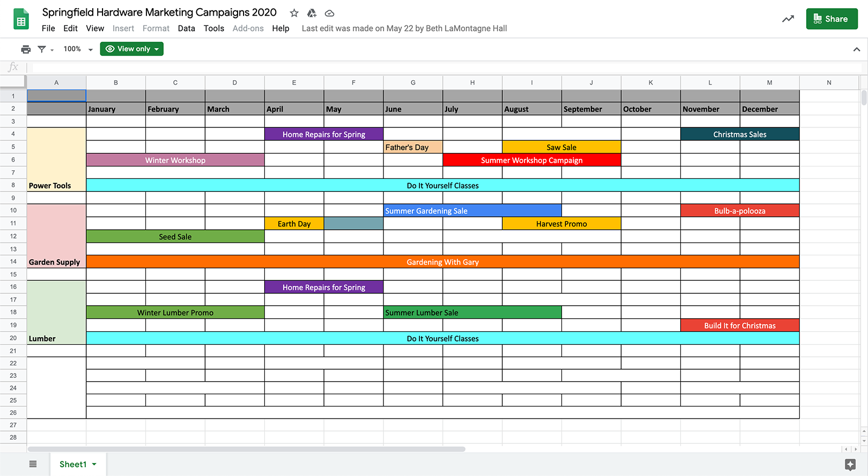This screenshot has width=868, height=476.
Task: Open the 100% zoom dropdown
Action: coord(78,49)
